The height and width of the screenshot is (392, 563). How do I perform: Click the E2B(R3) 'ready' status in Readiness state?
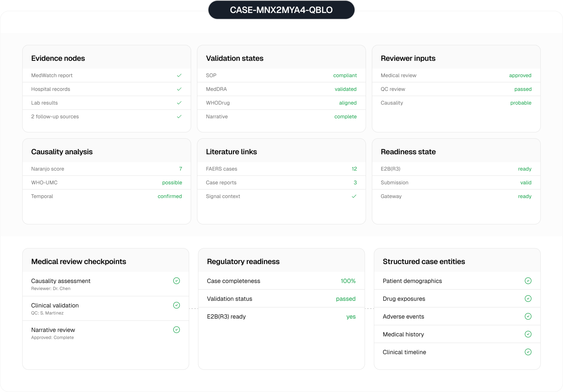[525, 169]
